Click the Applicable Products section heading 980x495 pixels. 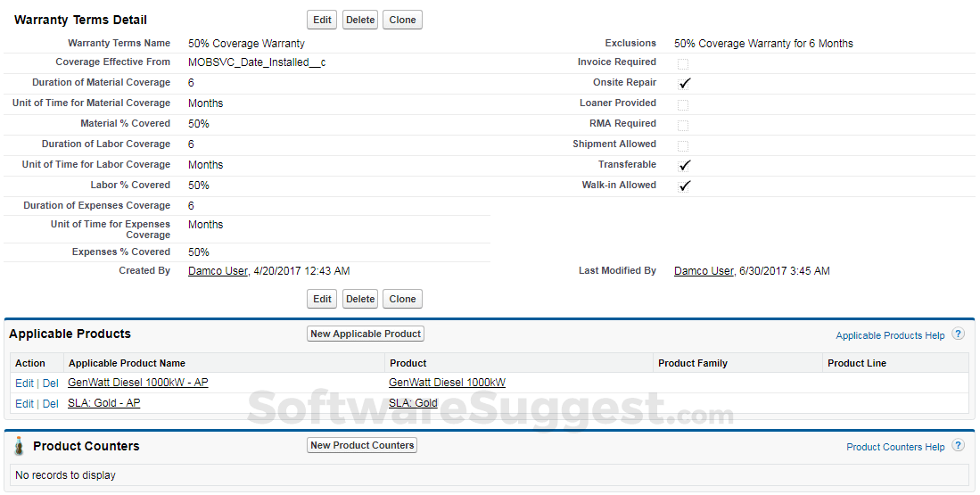click(x=70, y=334)
